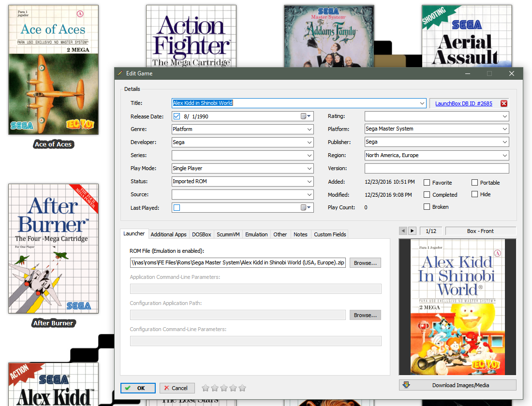Click the third rating star
Screen dimensions: 532x406
224,388
